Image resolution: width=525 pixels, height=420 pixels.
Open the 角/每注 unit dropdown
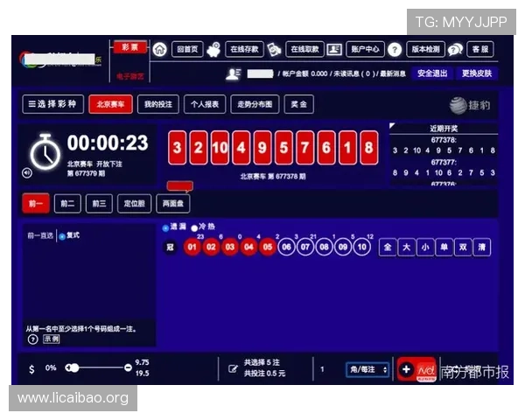[367, 369]
